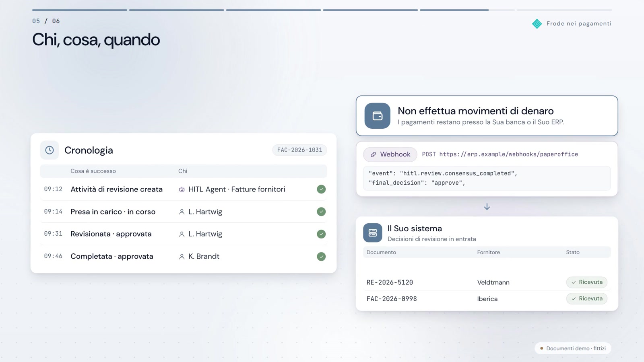Click the server icon beside Il Suo sistema
The height and width of the screenshot is (362, 644).
pyautogui.click(x=373, y=233)
